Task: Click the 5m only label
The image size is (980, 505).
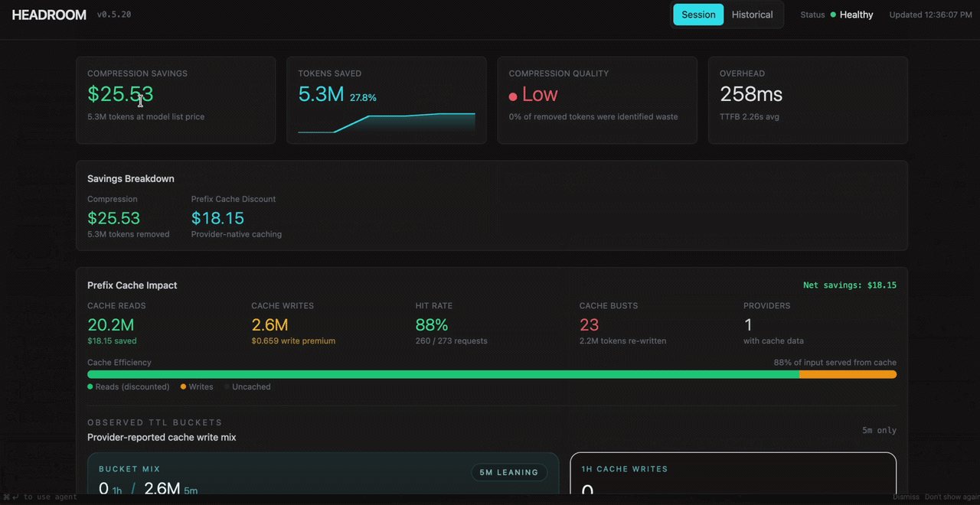Action: tap(879, 430)
